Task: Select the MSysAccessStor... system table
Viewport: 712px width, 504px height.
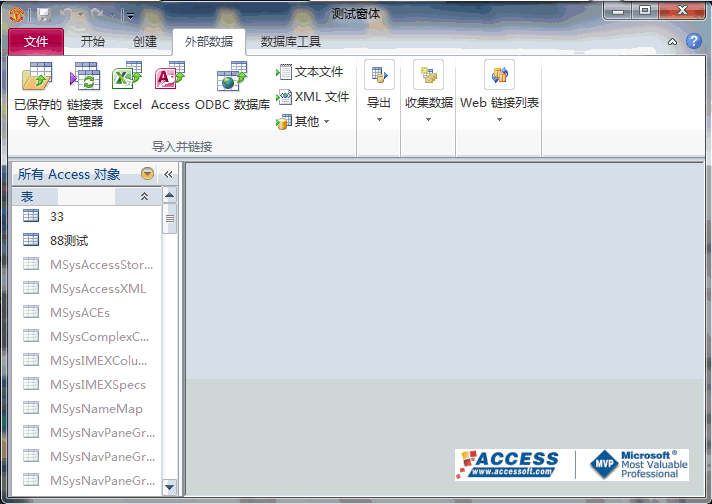Action: 87,265
